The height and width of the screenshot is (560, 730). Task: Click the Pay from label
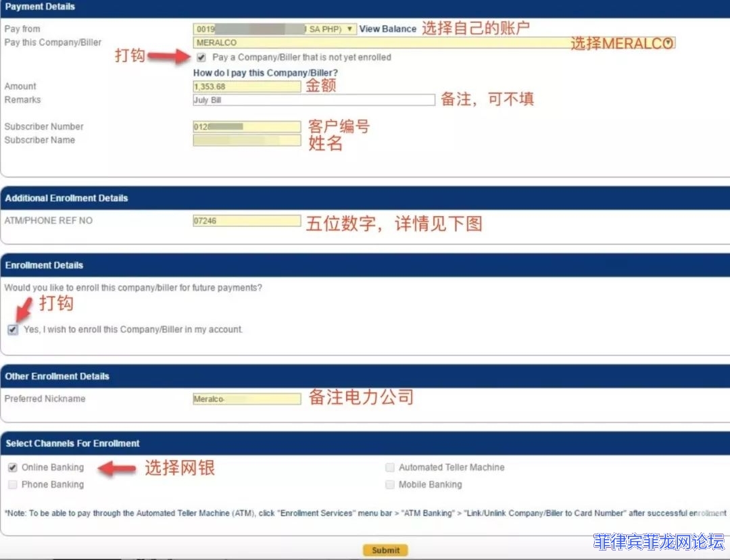pyautogui.click(x=22, y=29)
